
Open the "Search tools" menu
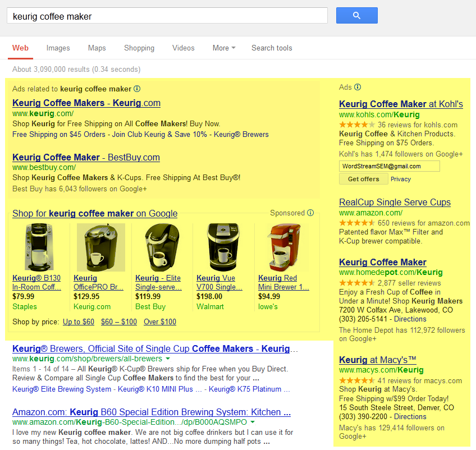272,48
